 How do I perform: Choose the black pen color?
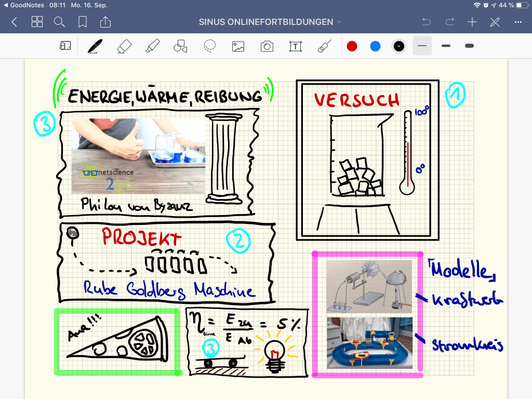pyautogui.click(x=398, y=46)
